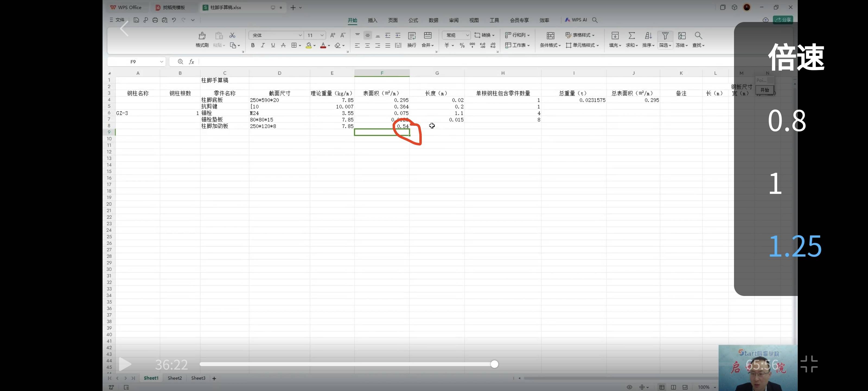Toggle Underline formatting

[273, 45]
